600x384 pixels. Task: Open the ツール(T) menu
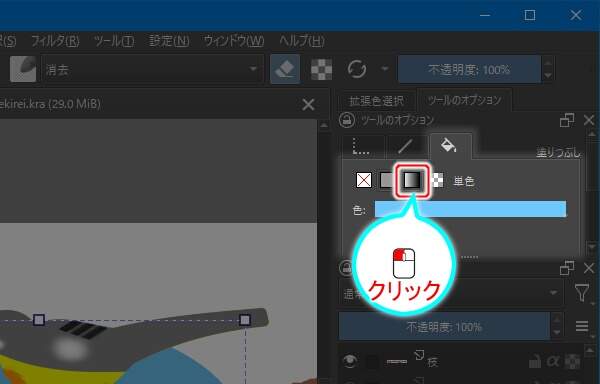tap(114, 41)
